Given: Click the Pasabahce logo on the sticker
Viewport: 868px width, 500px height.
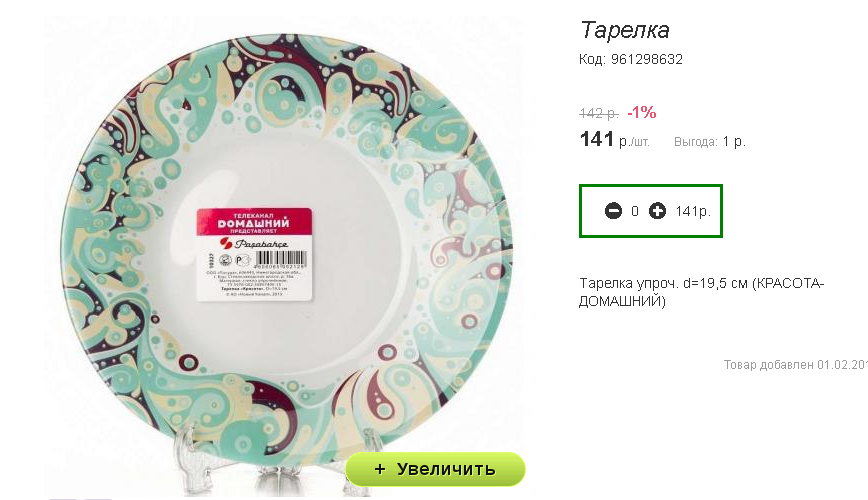Looking at the screenshot, I should pos(254,243).
